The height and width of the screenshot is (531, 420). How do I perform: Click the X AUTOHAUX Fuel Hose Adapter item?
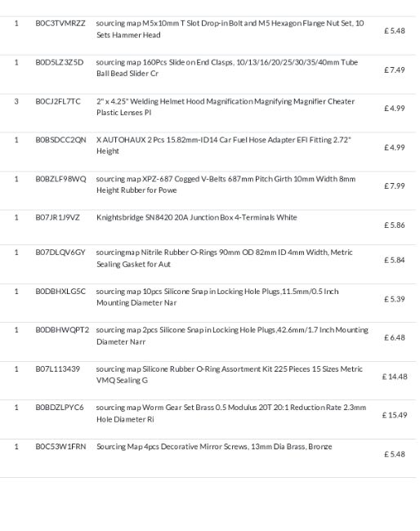coord(224,145)
